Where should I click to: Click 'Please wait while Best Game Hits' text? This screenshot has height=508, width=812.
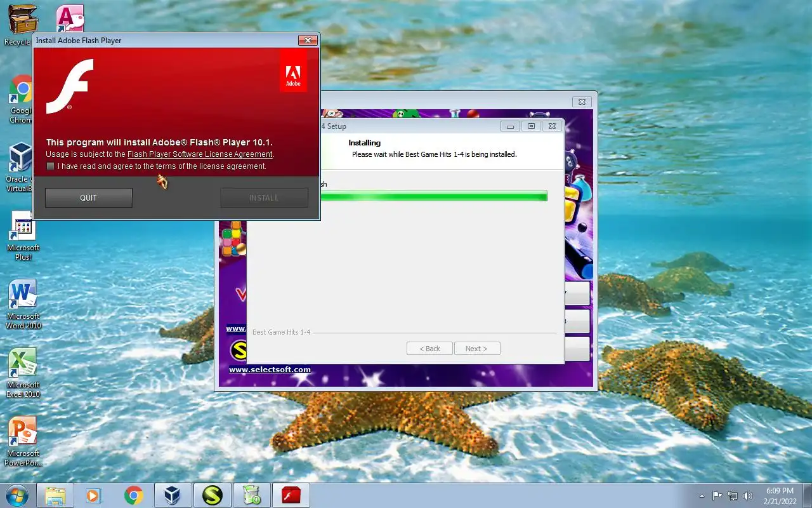point(435,154)
